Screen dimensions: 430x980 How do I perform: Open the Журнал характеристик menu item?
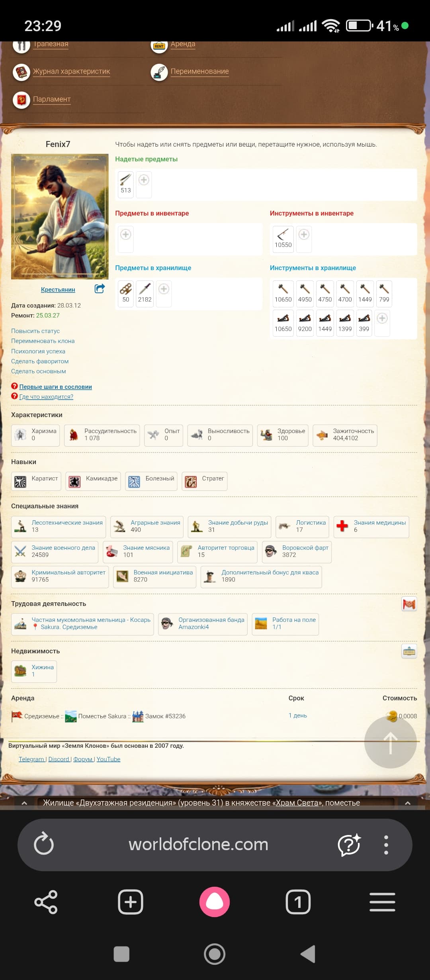click(x=71, y=72)
